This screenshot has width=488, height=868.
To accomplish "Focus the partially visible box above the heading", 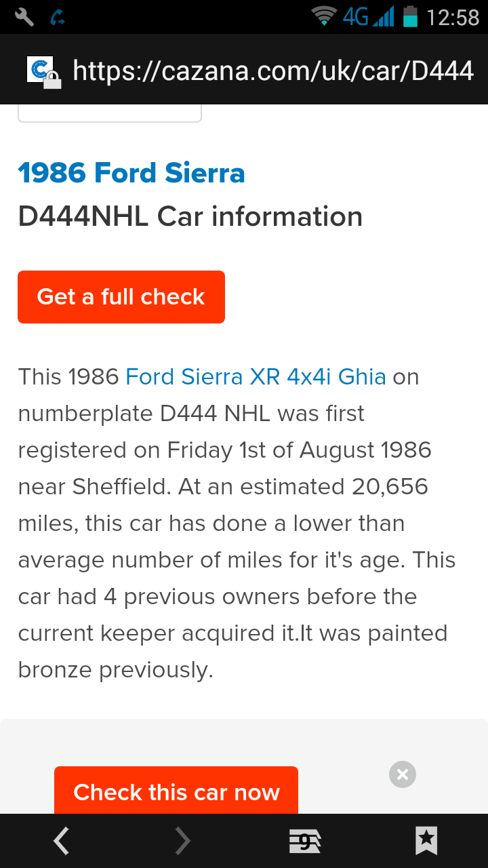I will point(110,113).
